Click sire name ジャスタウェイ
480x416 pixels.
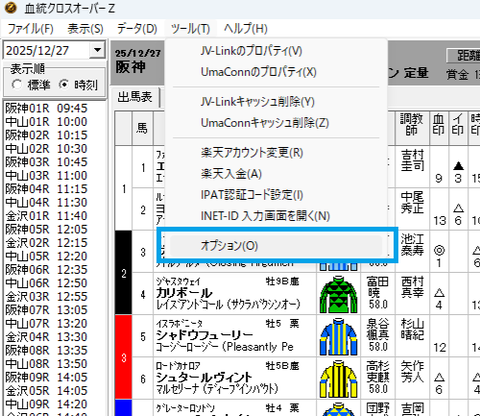click(x=178, y=282)
